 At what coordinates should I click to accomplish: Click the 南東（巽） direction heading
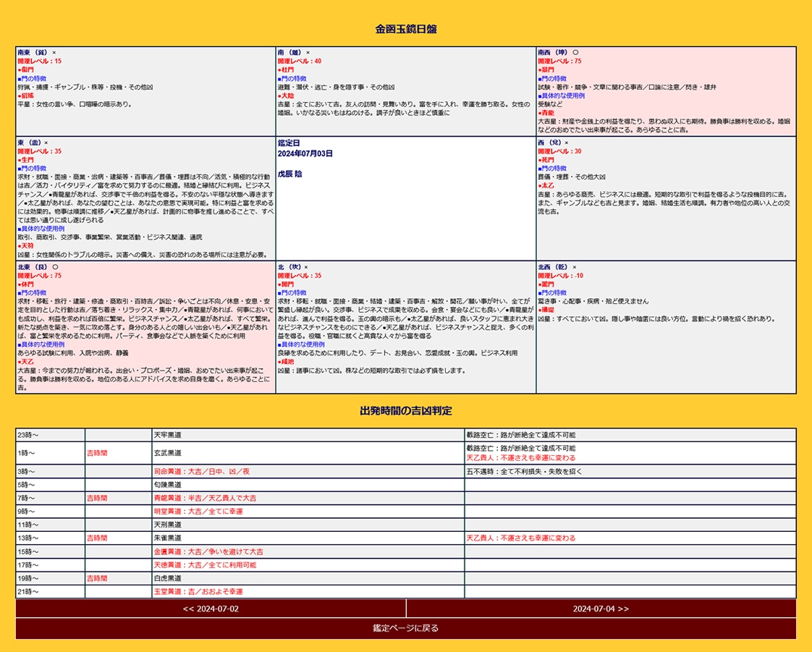[33, 52]
